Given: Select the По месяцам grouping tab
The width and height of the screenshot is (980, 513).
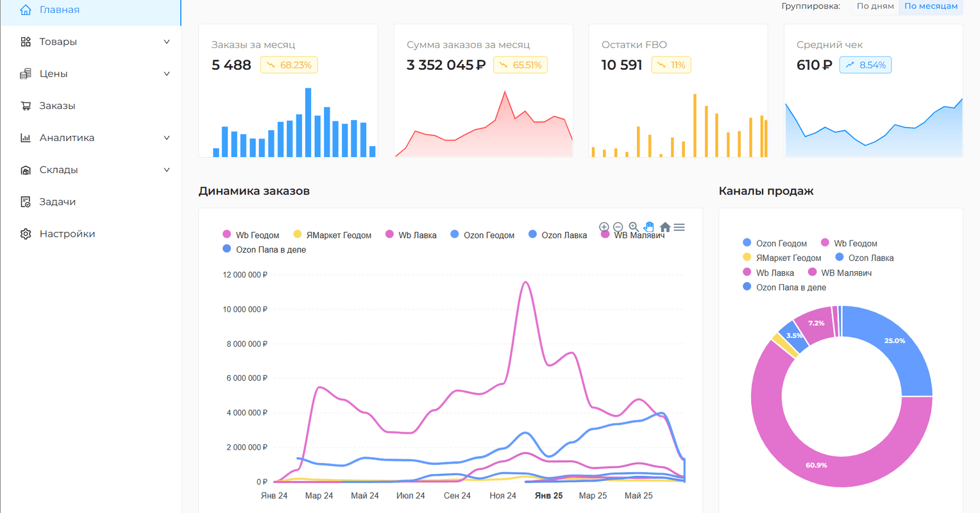Looking at the screenshot, I should (931, 6).
